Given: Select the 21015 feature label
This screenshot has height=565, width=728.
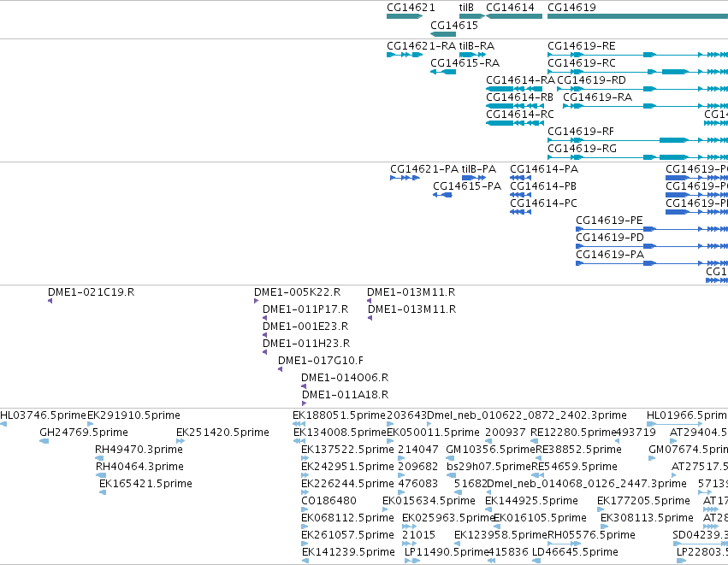Looking at the screenshot, I should (419, 535).
